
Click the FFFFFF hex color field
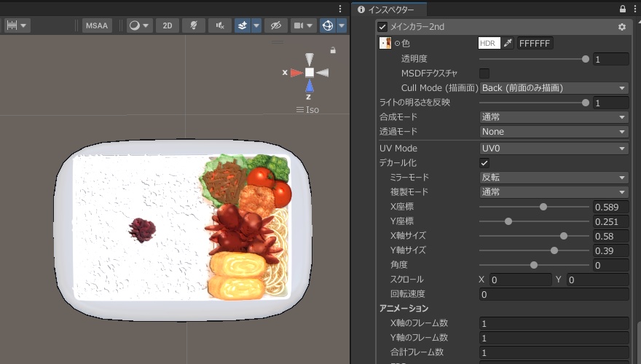(535, 43)
